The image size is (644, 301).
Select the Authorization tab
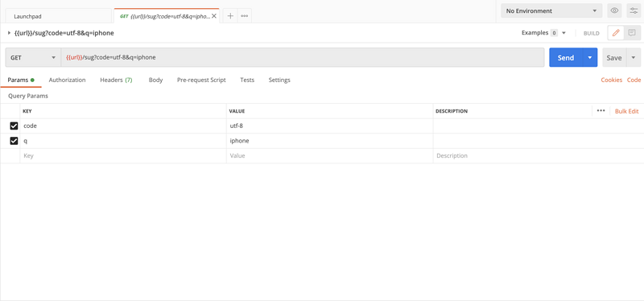pyautogui.click(x=68, y=80)
